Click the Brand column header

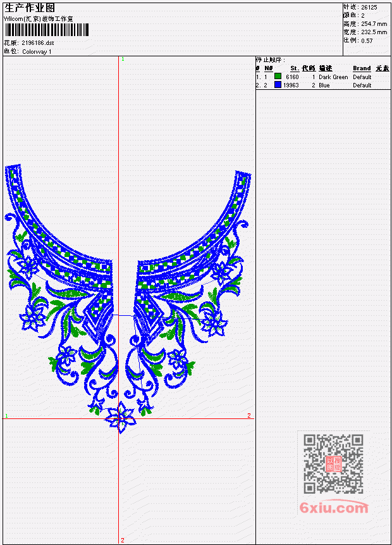pyautogui.click(x=362, y=68)
